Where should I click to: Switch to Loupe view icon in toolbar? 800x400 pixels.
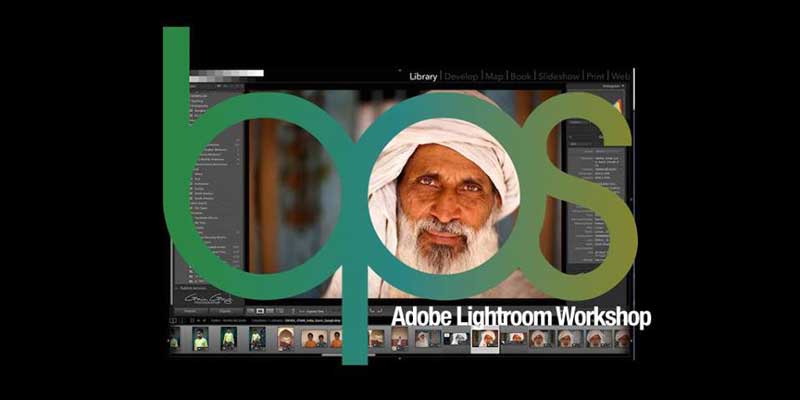click(x=260, y=310)
